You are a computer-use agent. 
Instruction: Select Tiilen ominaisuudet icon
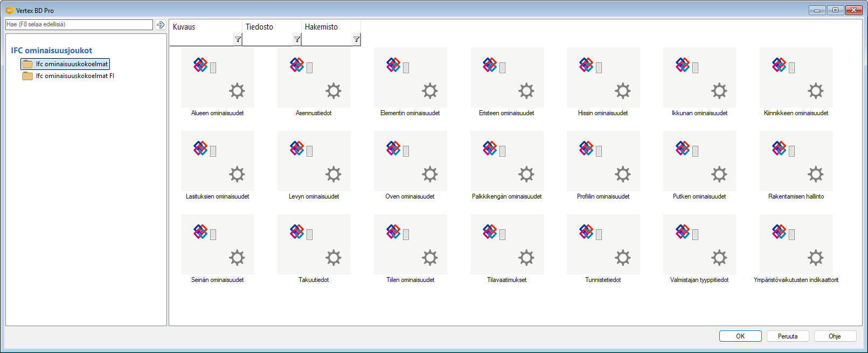(411, 244)
